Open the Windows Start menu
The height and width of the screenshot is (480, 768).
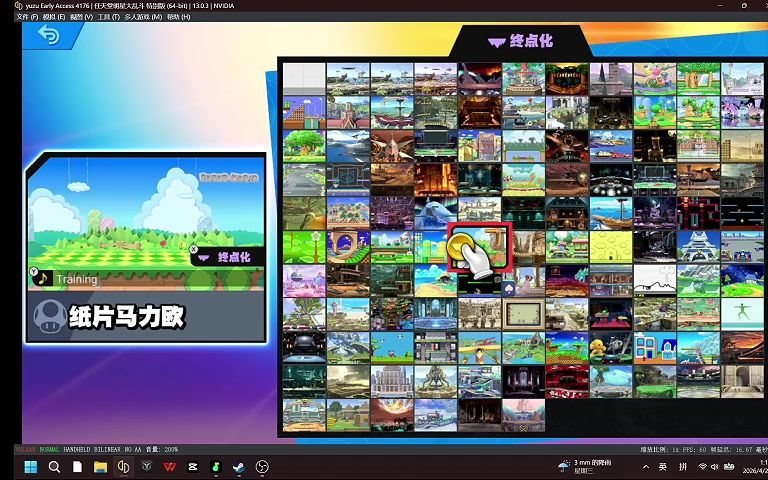click(x=30, y=467)
